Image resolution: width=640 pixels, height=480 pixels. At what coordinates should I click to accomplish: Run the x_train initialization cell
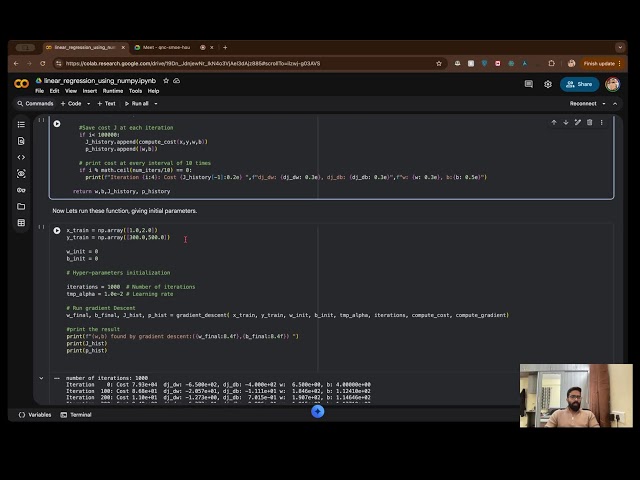[x=57, y=231]
